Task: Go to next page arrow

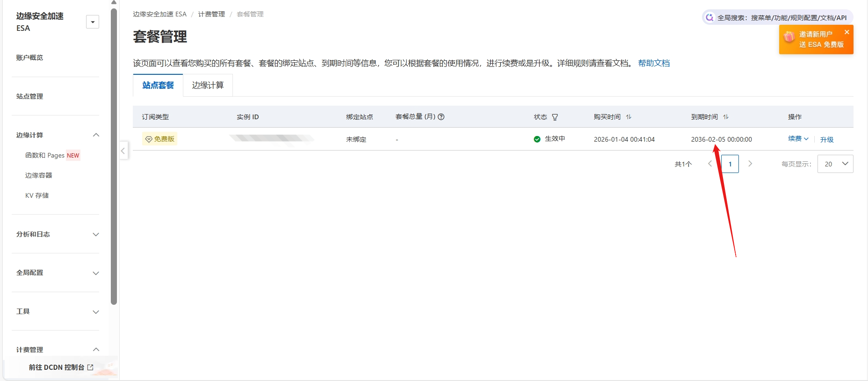Action: [750, 164]
